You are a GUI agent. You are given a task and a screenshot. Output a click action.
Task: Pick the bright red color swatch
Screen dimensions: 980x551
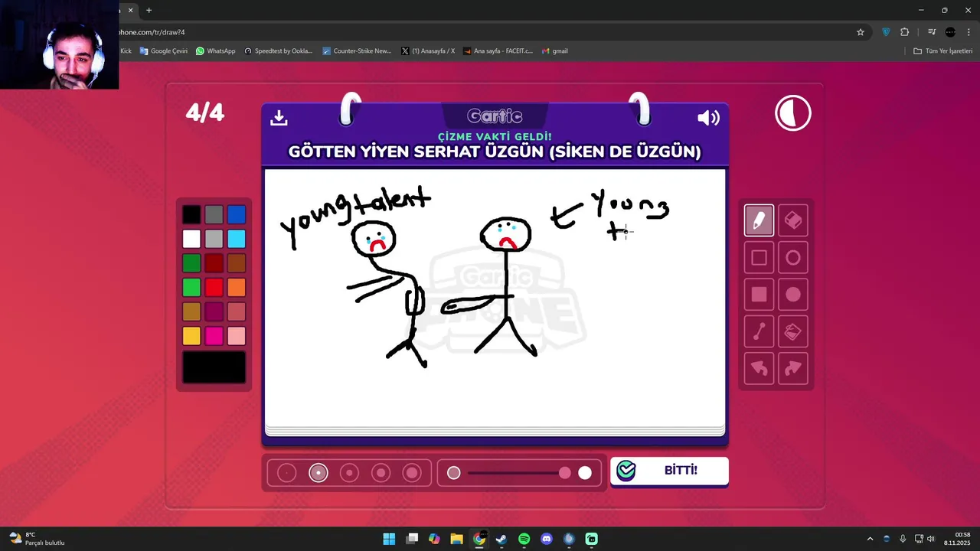click(x=214, y=288)
